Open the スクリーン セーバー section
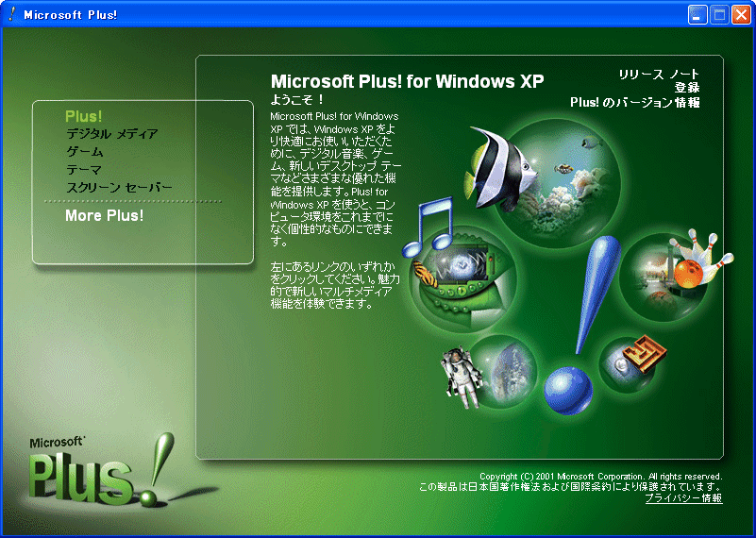 (x=119, y=188)
